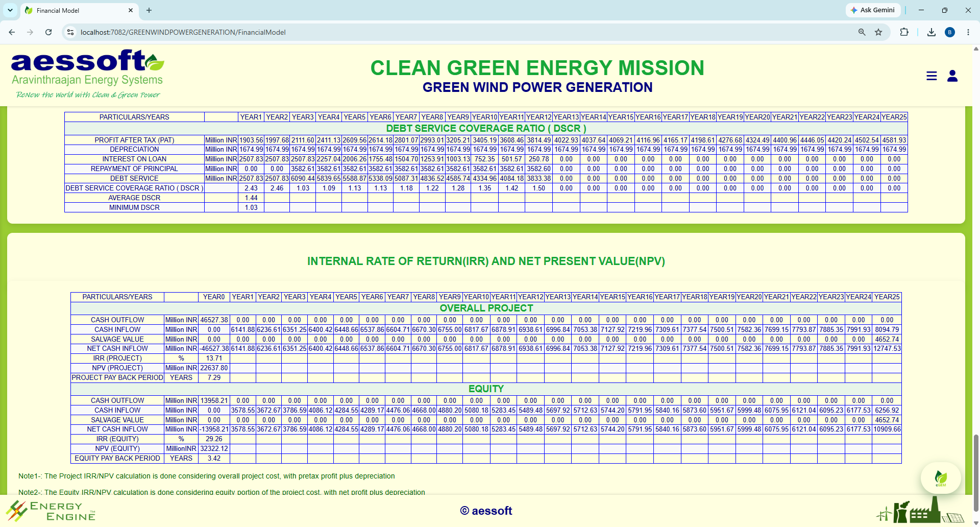Select the project IRR value 13.71
Image resolution: width=980 pixels, height=527 pixels.
tap(214, 358)
